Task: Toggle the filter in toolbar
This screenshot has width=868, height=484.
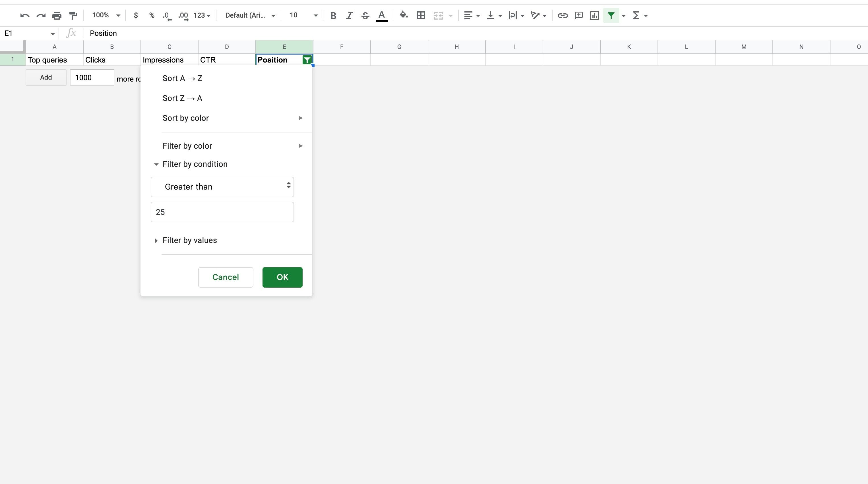Action: pyautogui.click(x=611, y=16)
